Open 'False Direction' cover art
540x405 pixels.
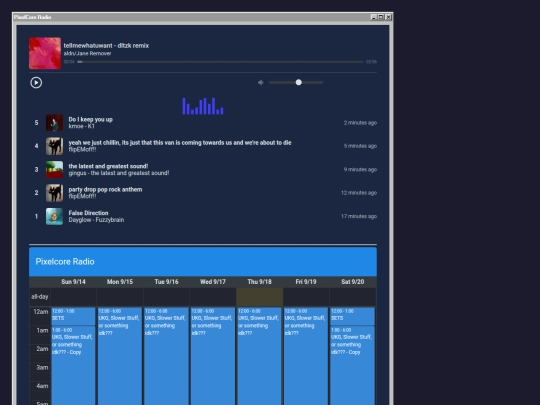54,216
